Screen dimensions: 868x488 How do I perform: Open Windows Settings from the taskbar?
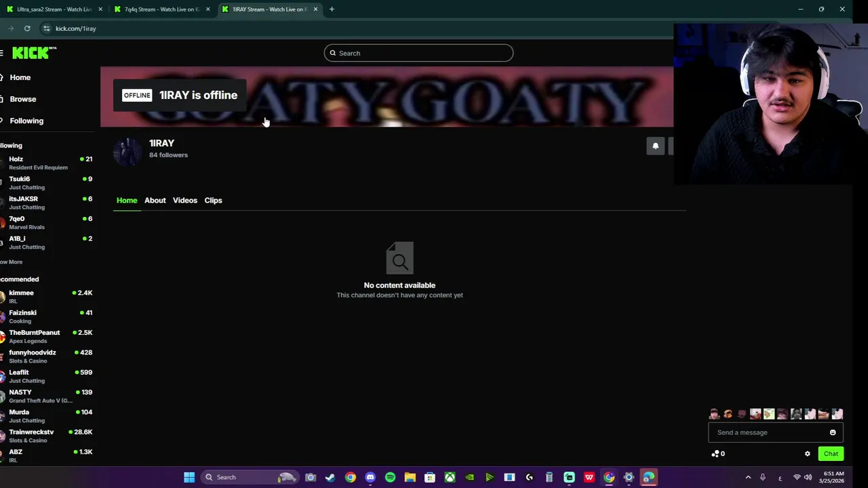tap(629, 477)
